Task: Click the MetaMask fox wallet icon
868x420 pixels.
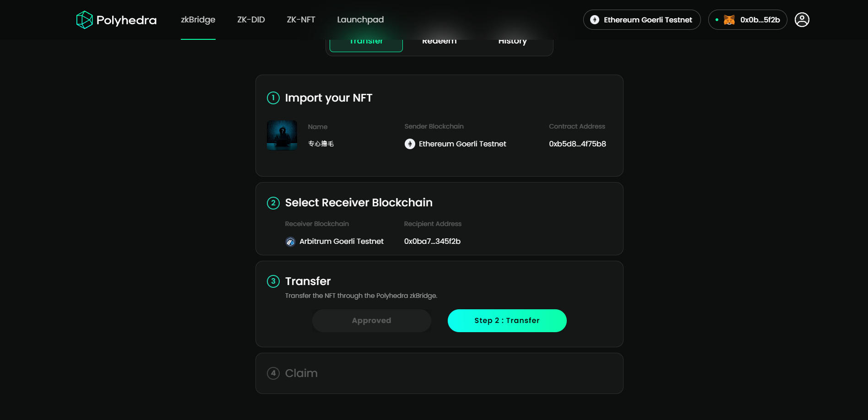Action: tap(729, 20)
